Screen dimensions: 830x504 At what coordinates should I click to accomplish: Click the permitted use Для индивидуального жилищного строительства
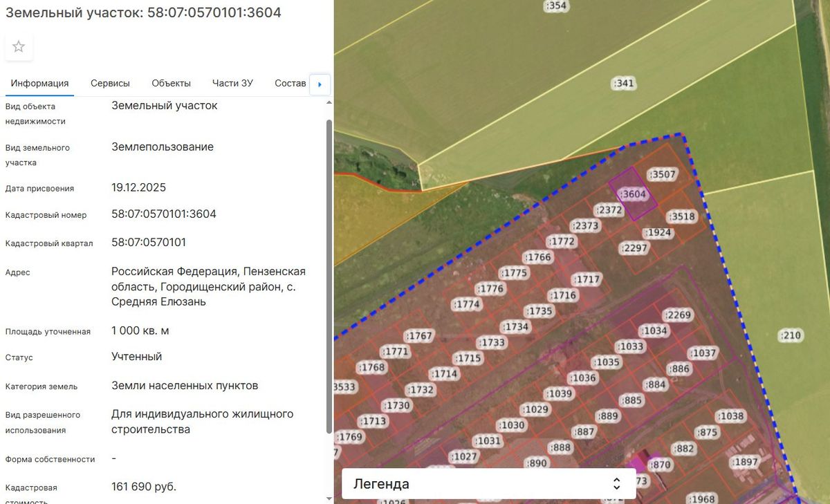[x=203, y=422]
